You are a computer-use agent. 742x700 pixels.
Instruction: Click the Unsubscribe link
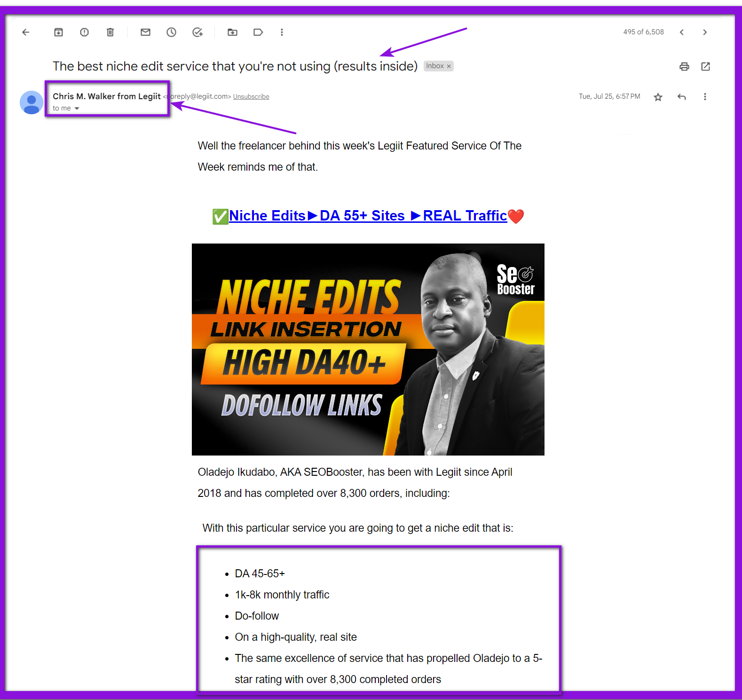click(251, 97)
